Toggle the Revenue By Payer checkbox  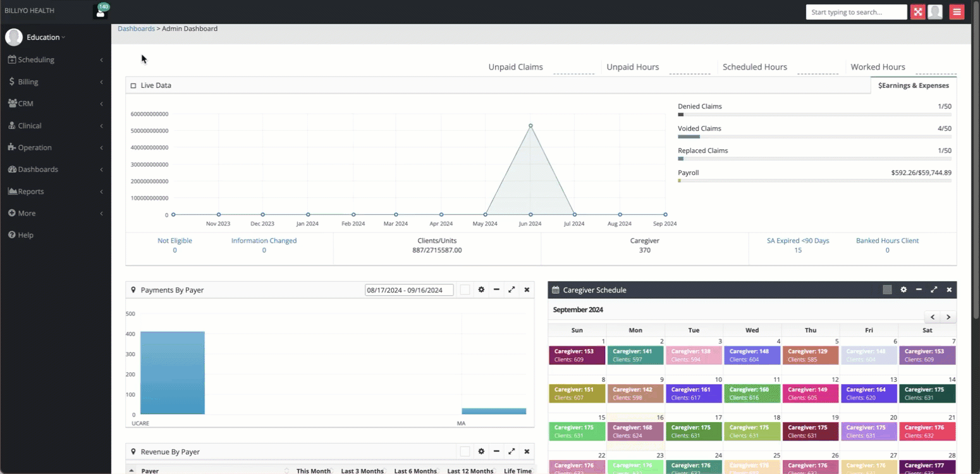465,451
